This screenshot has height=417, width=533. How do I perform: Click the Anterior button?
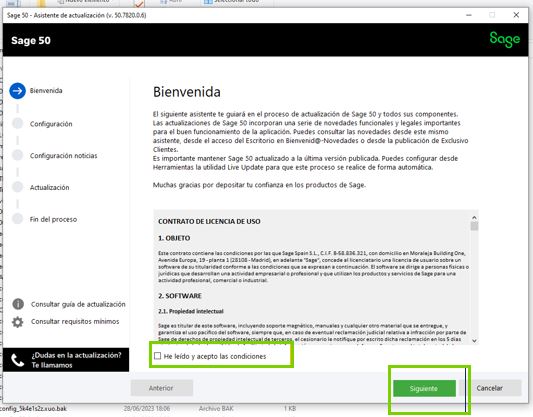coord(162,388)
